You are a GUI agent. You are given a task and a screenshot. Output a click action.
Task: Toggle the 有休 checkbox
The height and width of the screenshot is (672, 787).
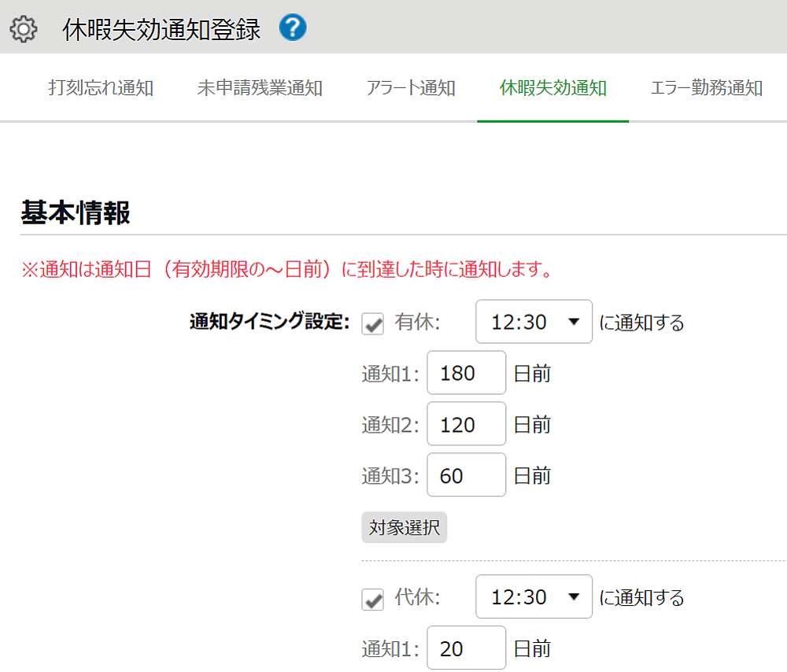click(372, 323)
